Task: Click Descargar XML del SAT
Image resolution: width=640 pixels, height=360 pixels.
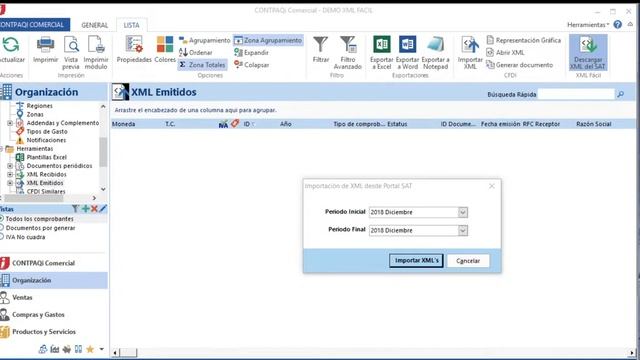Action: (588, 52)
